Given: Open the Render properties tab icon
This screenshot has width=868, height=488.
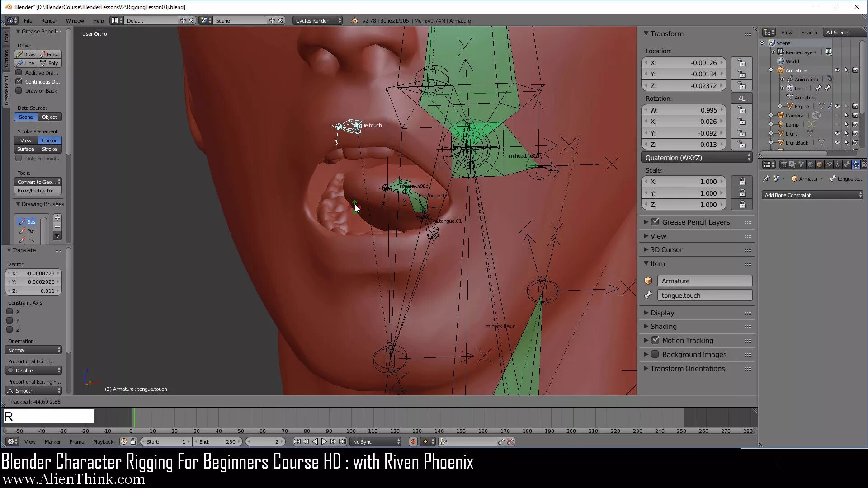Looking at the screenshot, I should (x=784, y=164).
